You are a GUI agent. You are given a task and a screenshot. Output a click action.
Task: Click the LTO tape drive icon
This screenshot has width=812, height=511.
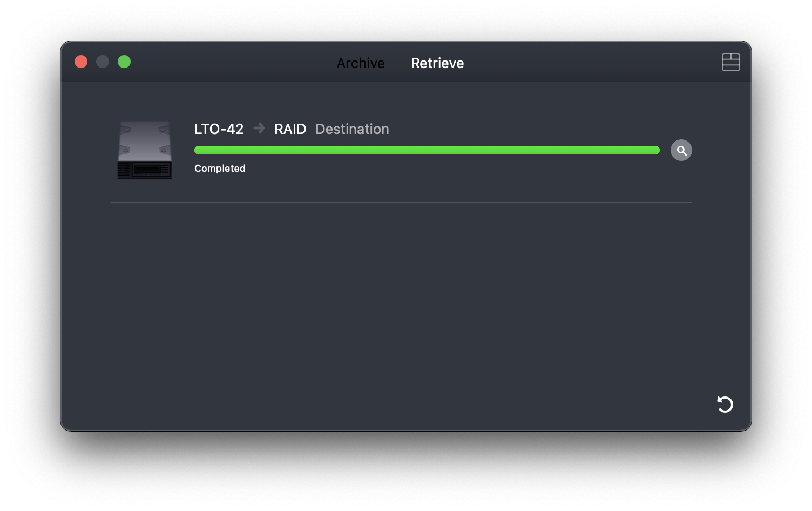[x=145, y=150]
